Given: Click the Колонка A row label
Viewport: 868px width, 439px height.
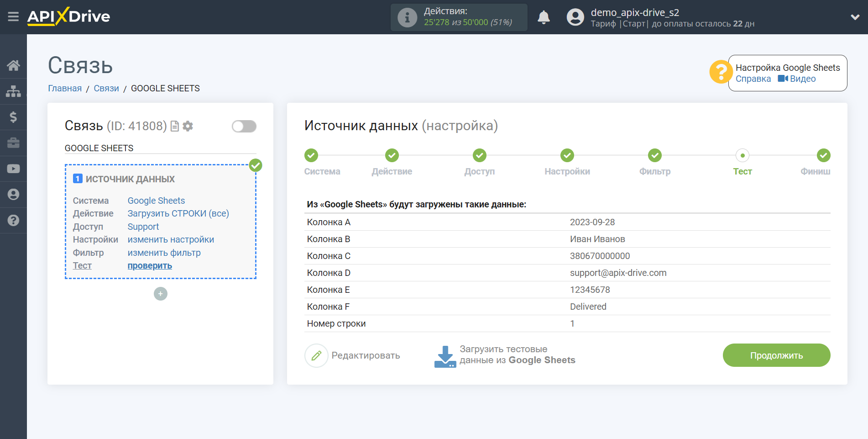Looking at the screenshot, I should pos(329,222).
